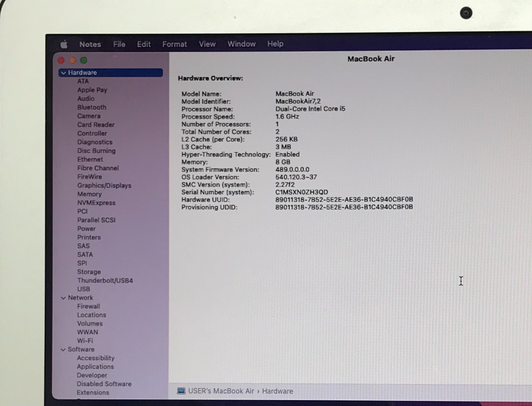Select USB in the sidebar
The image size is (532, 406).
[84, 289]
